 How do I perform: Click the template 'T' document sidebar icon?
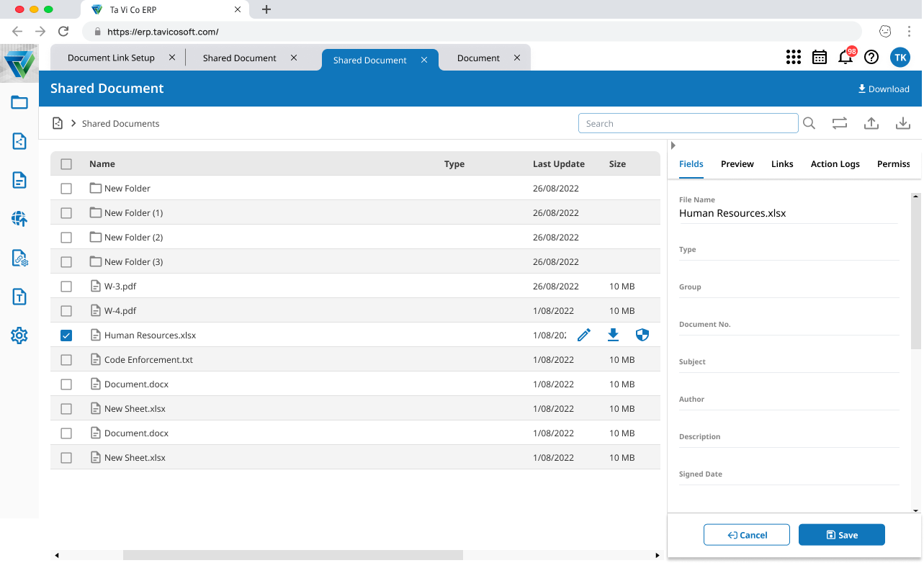click(x=19, y=297)
